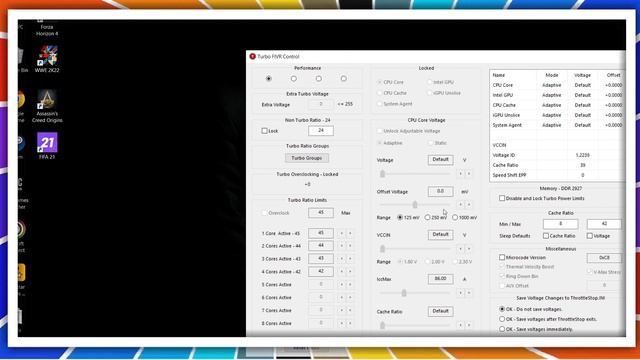Select the CPU Cache radio in Locked group

(x=380, y=93)
